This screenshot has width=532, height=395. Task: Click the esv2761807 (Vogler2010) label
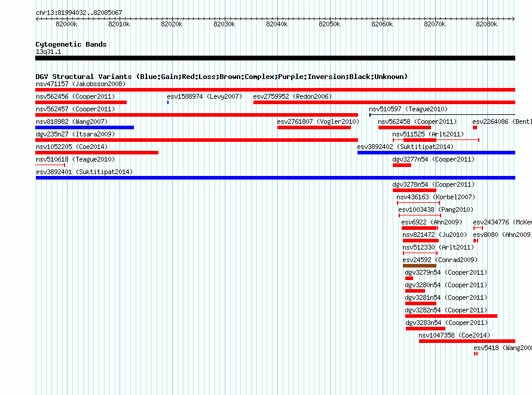[x=318, y=121]
